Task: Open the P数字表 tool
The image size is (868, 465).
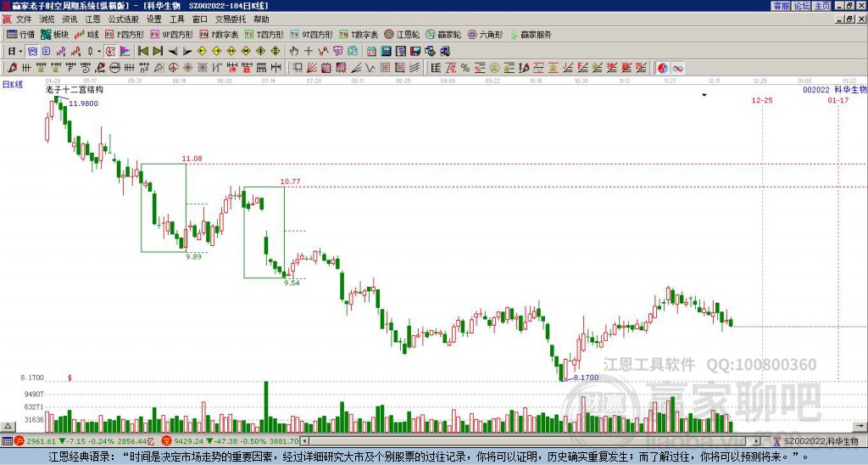Action: [219, 34]
